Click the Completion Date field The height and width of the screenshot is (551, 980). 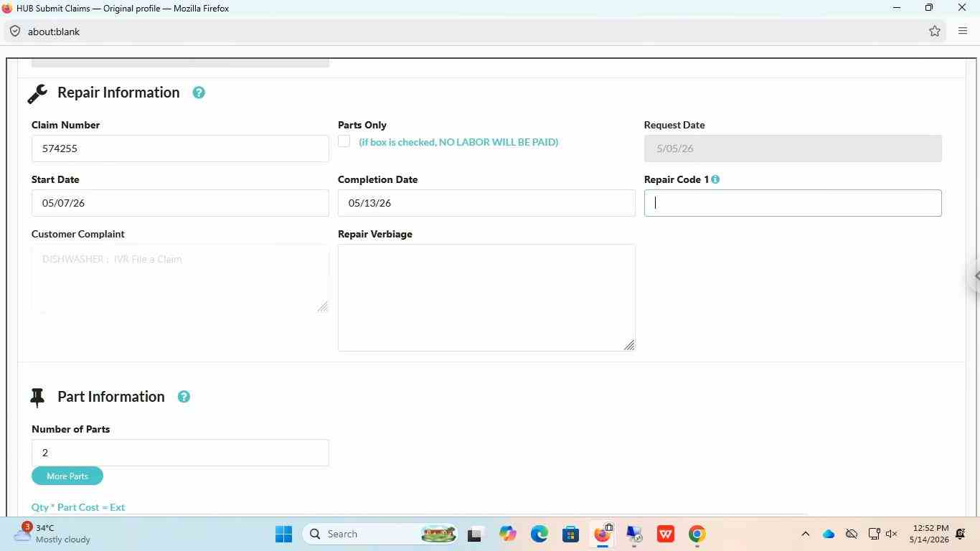pyautogui.click(x=486, y=203)
